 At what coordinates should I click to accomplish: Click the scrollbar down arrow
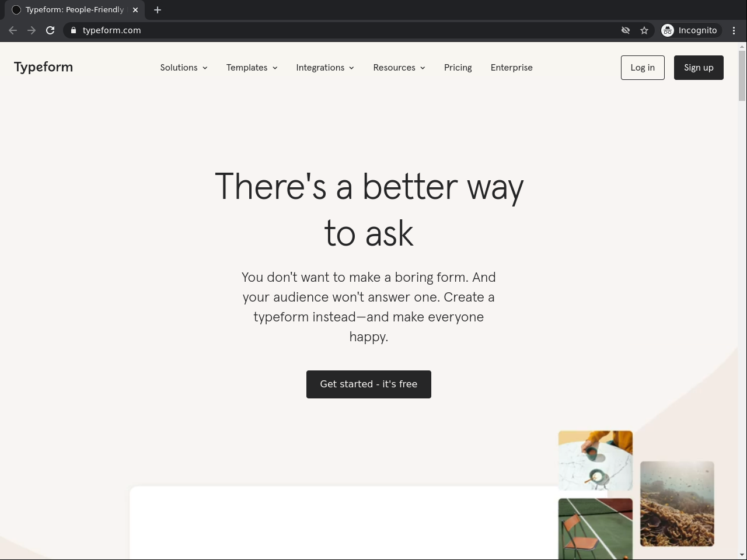tap(742, 555)
